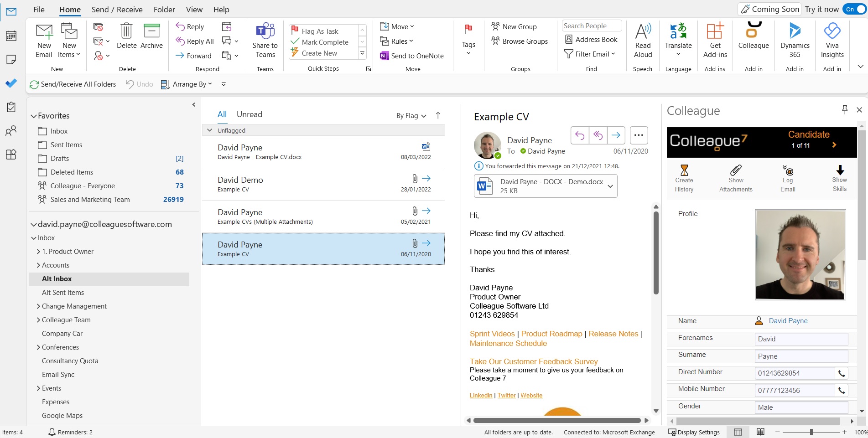Screen dimensions: 868x438
Task: Archive the selected message
Action: 151,36
